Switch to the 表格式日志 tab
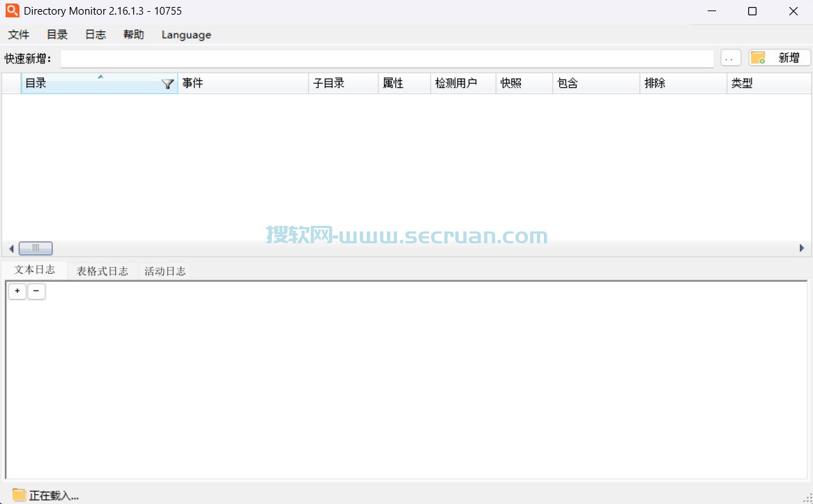813x504 pixels. coord(102,271)
